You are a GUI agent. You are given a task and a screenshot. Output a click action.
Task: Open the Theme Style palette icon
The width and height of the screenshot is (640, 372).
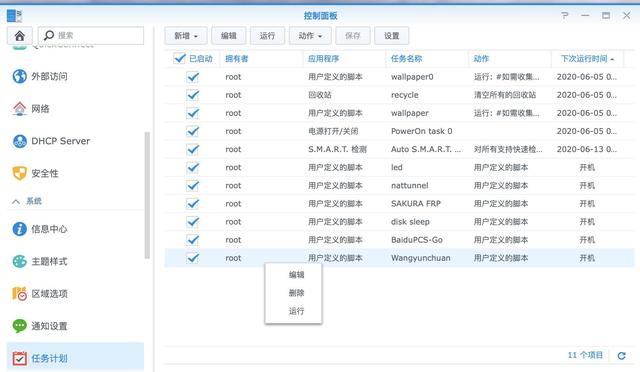(x=19, y=261)
